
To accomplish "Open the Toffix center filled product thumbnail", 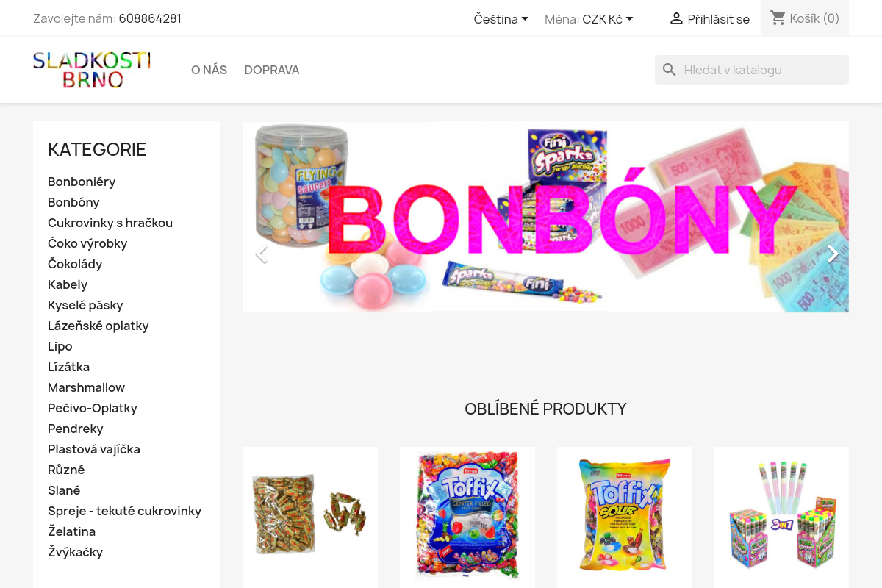I will click(x=467, y=516).
